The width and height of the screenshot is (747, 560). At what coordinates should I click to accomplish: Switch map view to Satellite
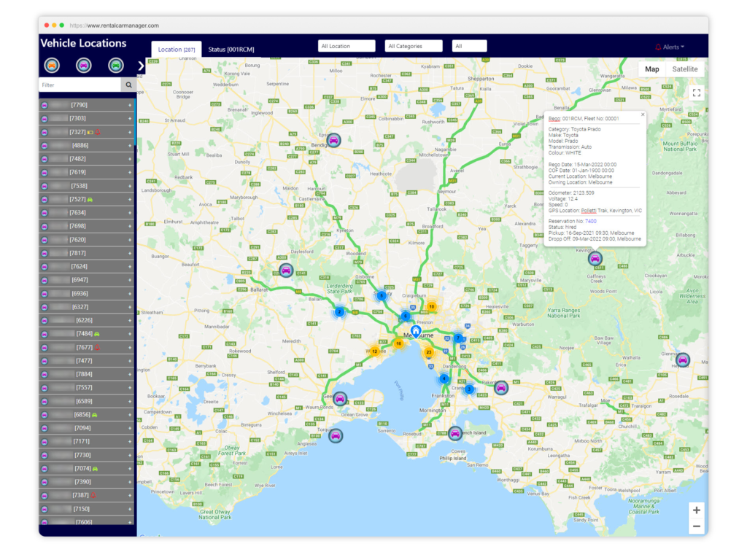tap(684, 69)
